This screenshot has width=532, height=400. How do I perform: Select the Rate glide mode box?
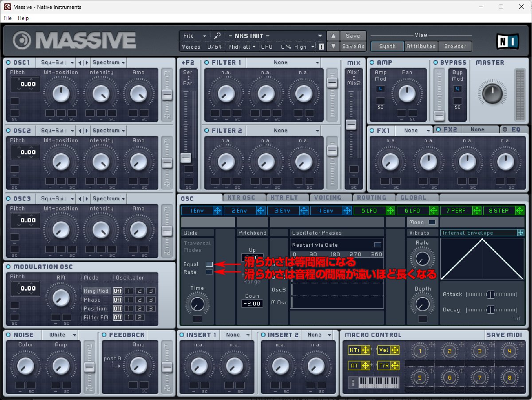pyautogui.click(x=209, y=272)
